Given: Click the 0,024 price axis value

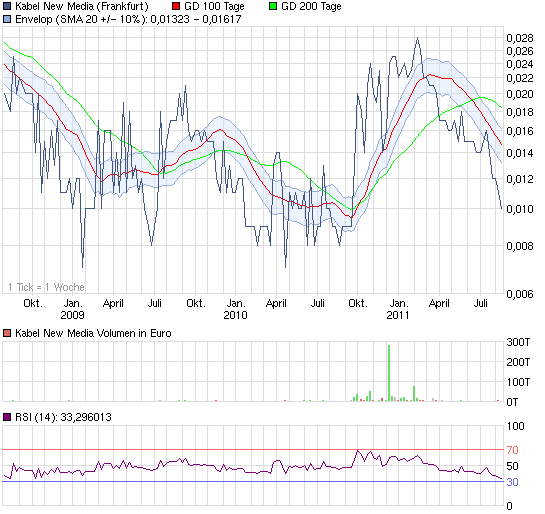Looking at the screenshot, I should point(520,64).
